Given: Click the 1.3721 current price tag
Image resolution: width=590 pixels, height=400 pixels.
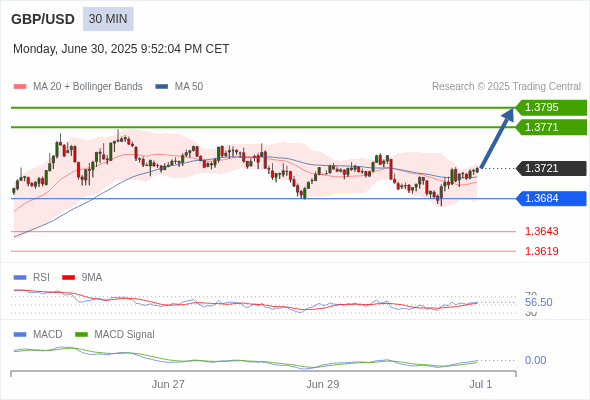Looking at the screenshot, I should pos(551,168).
